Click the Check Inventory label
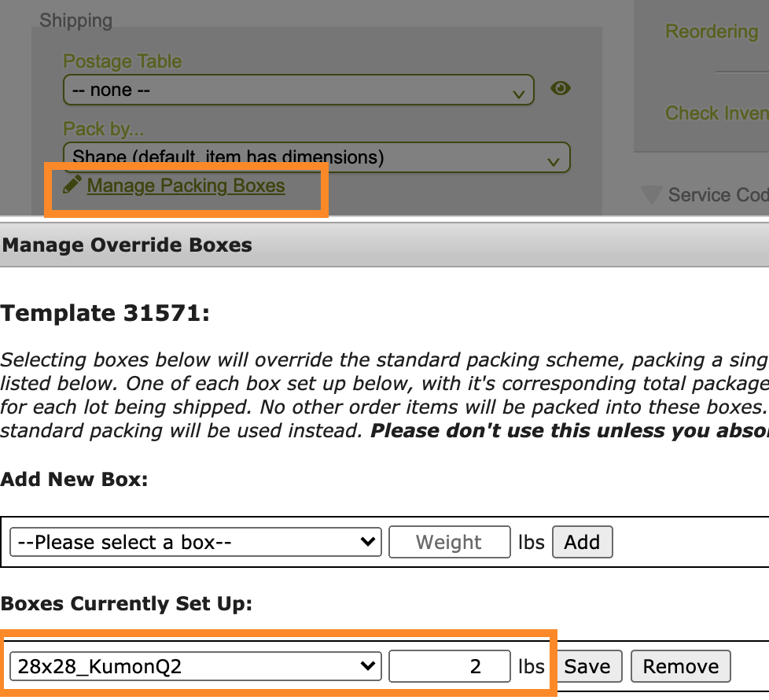 click(x=716, y=113)
